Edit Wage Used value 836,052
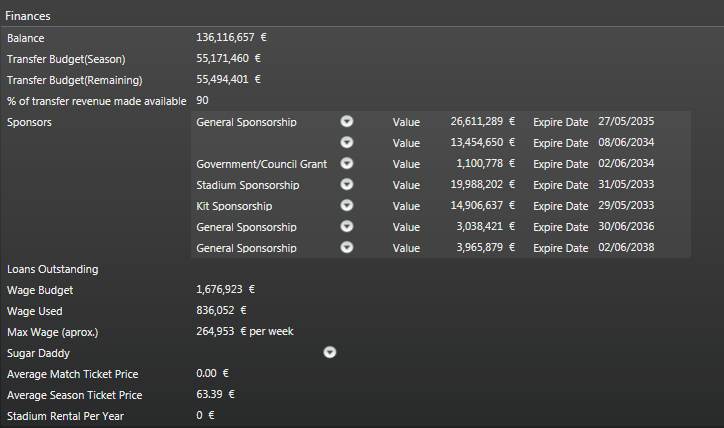The width and height of the screenshot is (724, 428). coord(215,310)
